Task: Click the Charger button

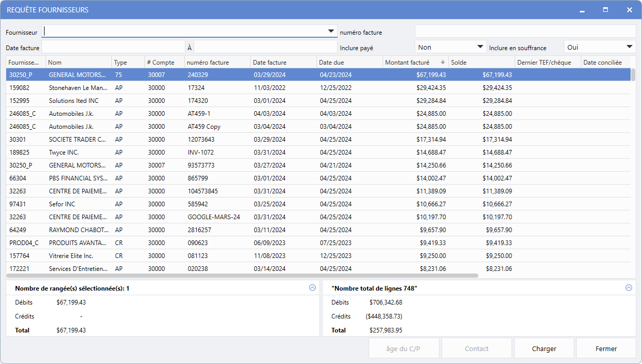Action: tap(544, 348)
